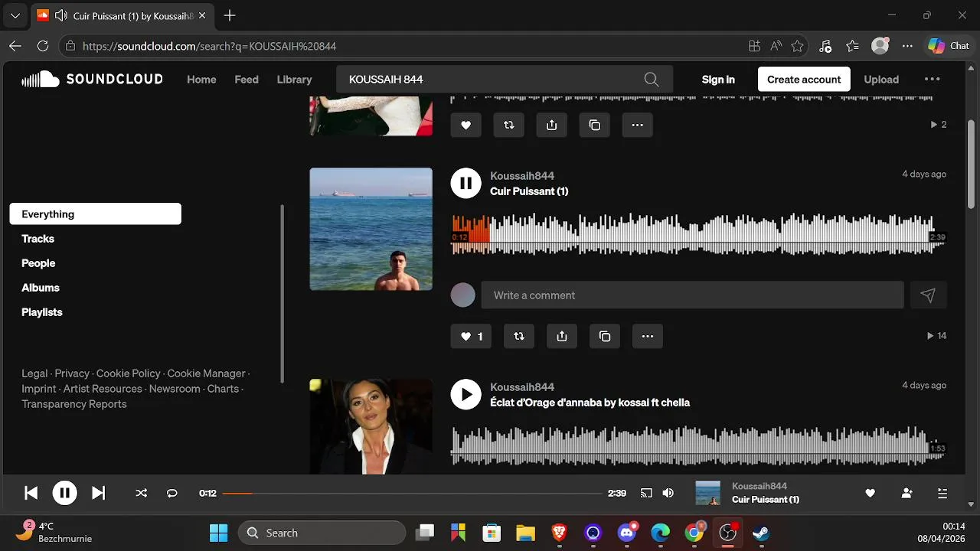This screenshot has width=980, height=551.
Task: Open browser tab search dropdown
Action: tap(15, 15)
